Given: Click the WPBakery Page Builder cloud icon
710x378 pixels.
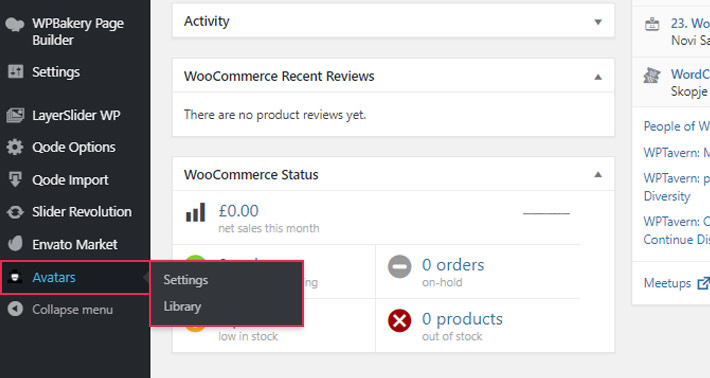Looking at the screenshot, I should tap(14, 24).
